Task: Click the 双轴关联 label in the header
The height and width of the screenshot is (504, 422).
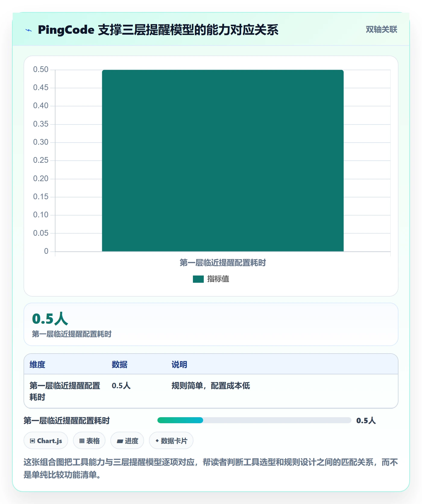Action: (x=381, y=29)
